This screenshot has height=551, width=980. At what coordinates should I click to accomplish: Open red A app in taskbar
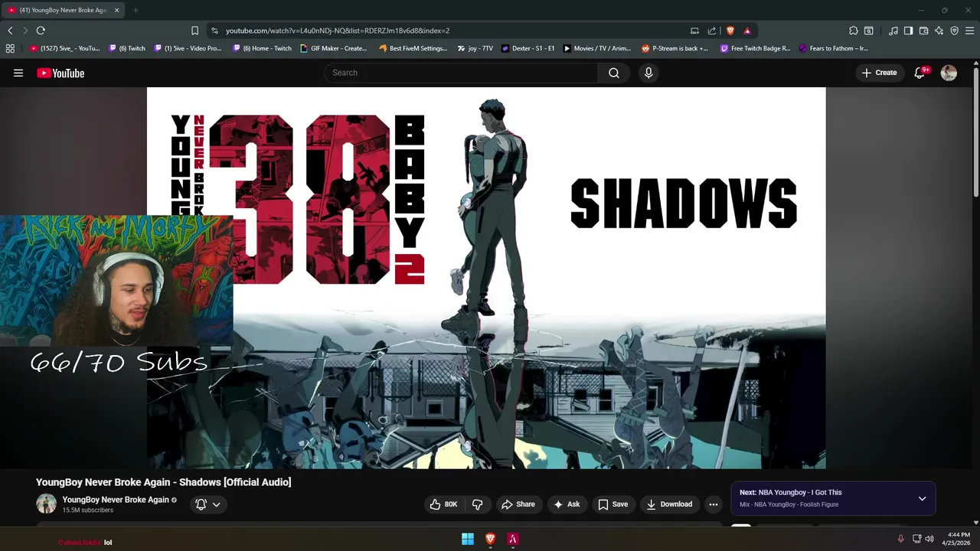(513, 540)
